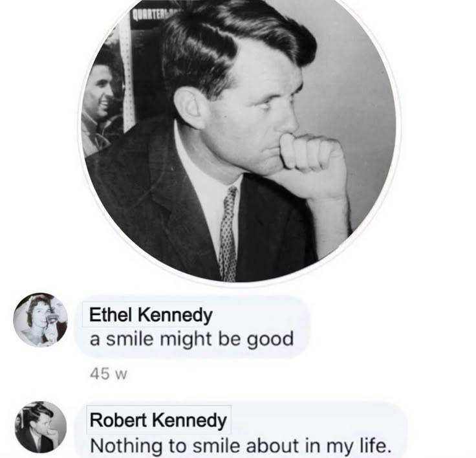
Task: Click Robert Kennedy's small avatar
Action: click(41, 428)
